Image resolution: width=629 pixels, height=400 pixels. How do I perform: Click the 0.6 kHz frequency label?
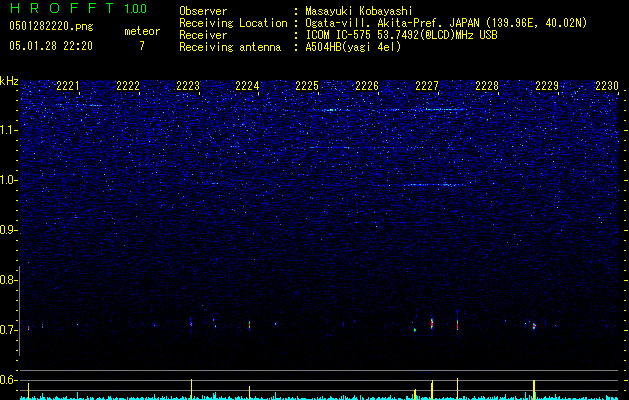coord(8,380)
